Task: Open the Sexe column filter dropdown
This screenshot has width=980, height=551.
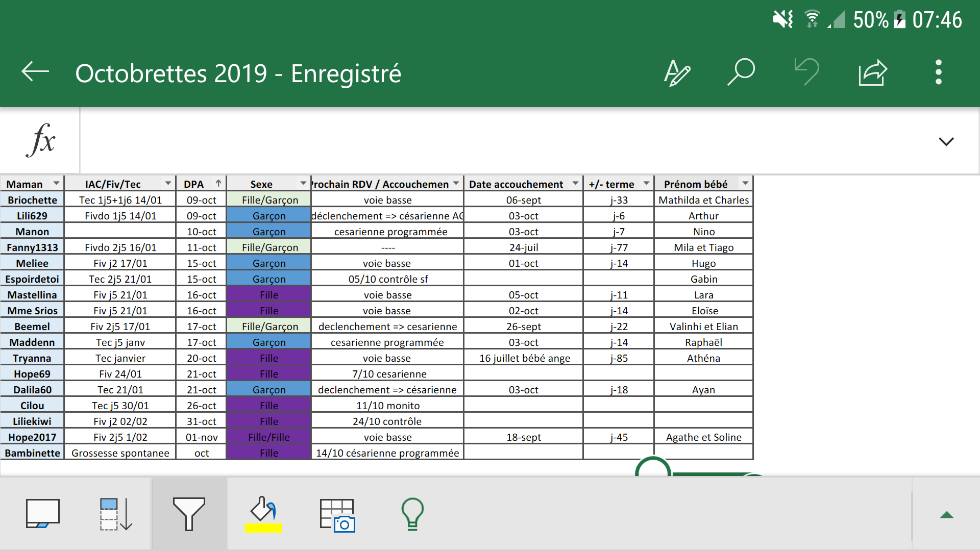Action: pyautogui.click(x=303, y=183)
